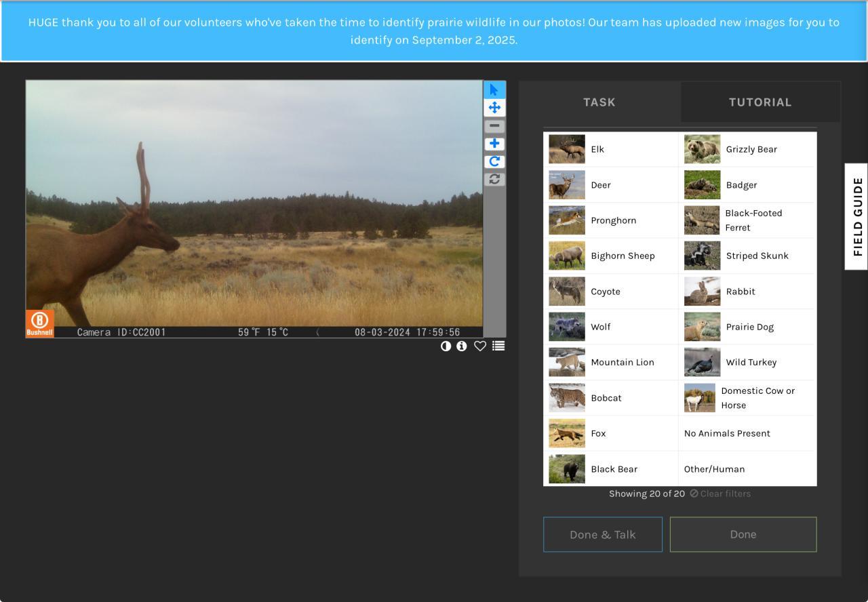
Task: Select Black Bear
Action: click(x=610, y=469)
